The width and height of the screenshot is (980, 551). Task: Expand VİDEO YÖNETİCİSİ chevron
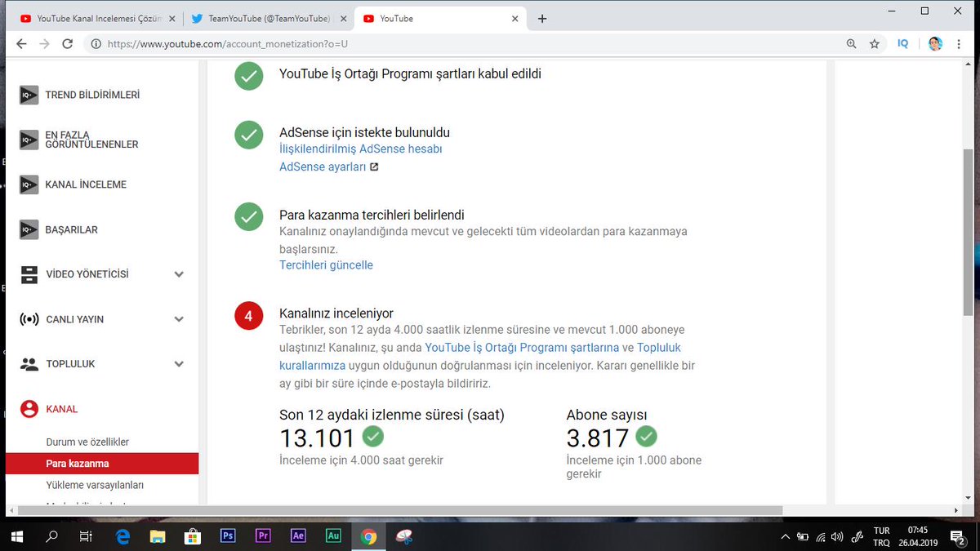(179, 274)
